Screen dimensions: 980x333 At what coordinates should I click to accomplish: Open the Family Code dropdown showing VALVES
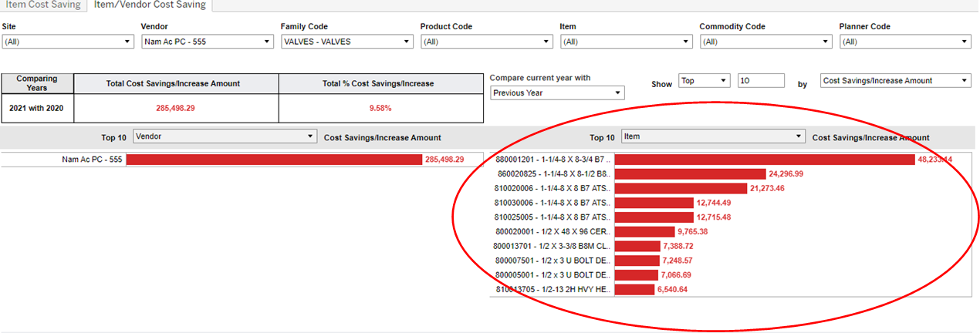tap(347, 42)
